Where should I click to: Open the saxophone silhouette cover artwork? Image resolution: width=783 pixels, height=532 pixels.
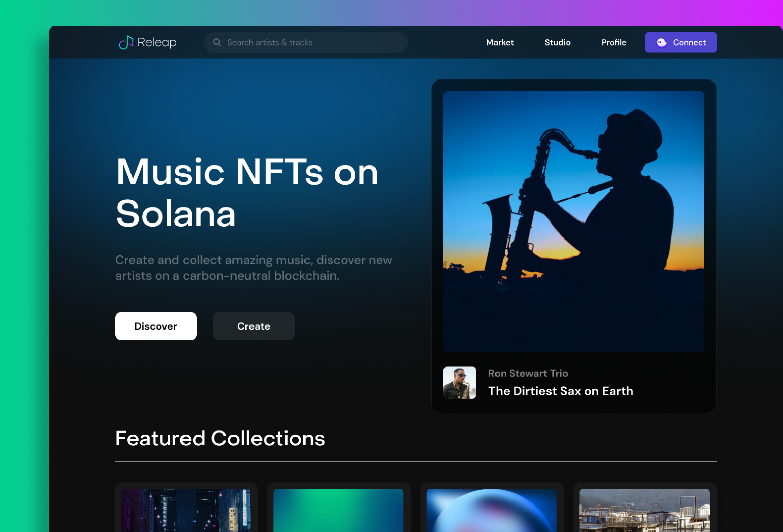574,221
